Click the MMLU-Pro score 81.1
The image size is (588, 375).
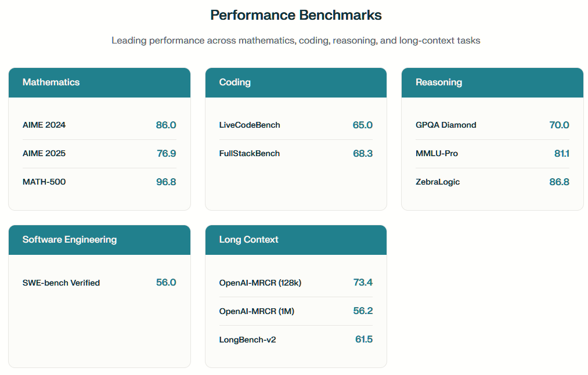click(x=562, y=153)
